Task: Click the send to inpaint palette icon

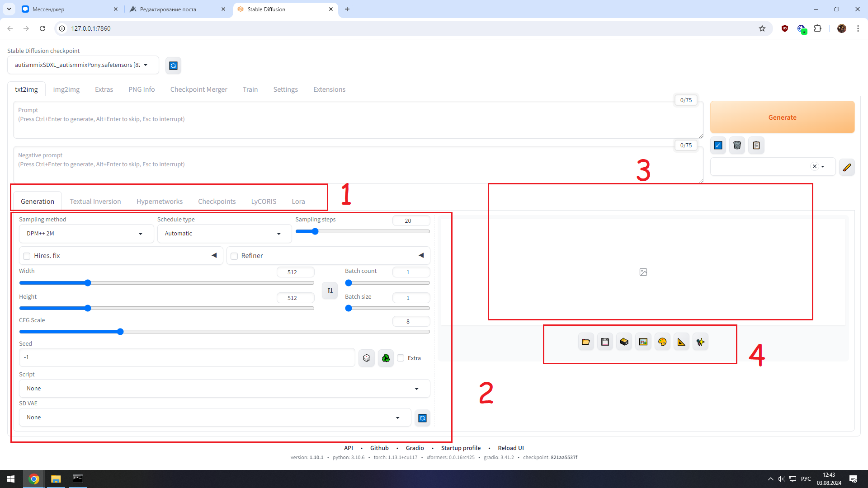Action: pyautogui.click(x=662, y=342)
